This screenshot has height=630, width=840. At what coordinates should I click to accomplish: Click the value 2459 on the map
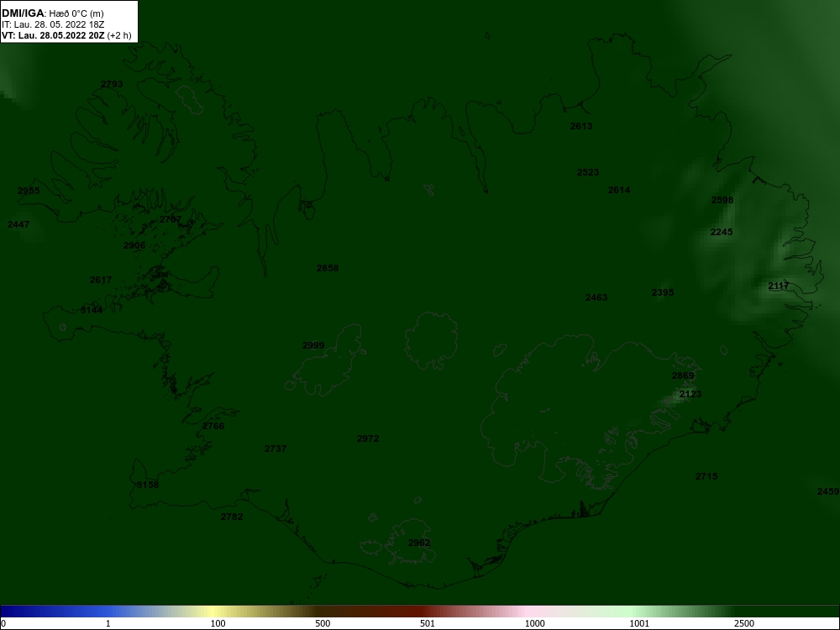point(828,491)
